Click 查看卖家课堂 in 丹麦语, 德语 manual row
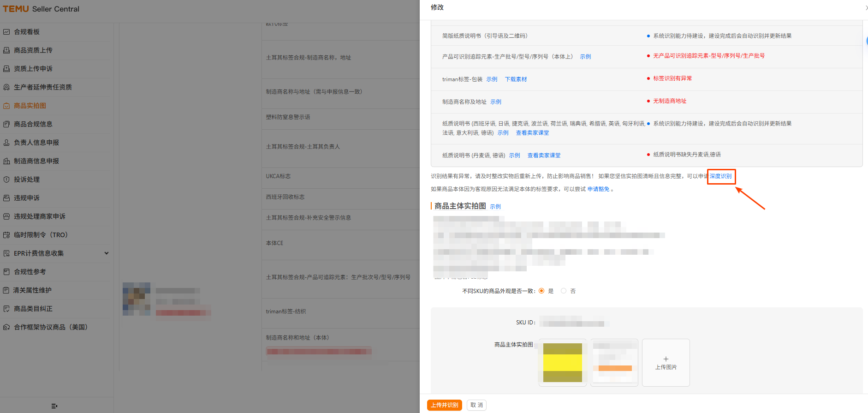This screenshot has width=868, height=413. 544,156
